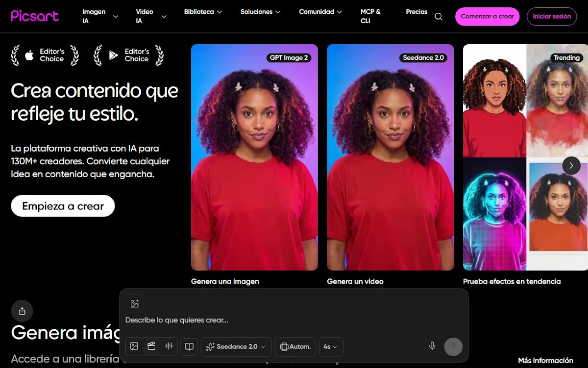This screenshot has height=368, width=588.
Task: Open the search magnifier icon
Action: pyautogui.click(x=439, y=17)
